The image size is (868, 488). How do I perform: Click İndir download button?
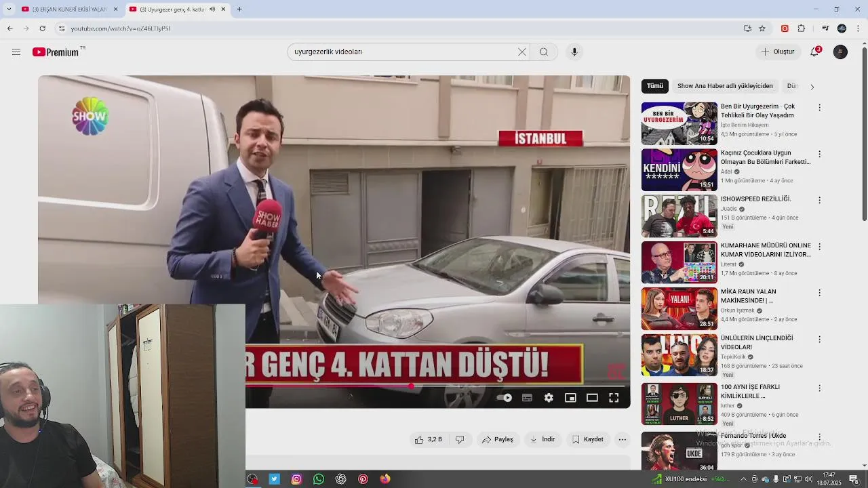click(542, 439)
